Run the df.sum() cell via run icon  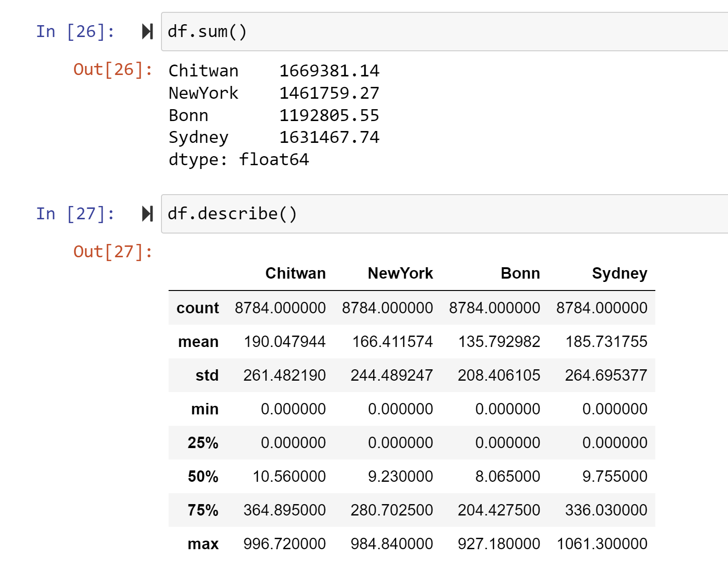[x=147, y=32]
